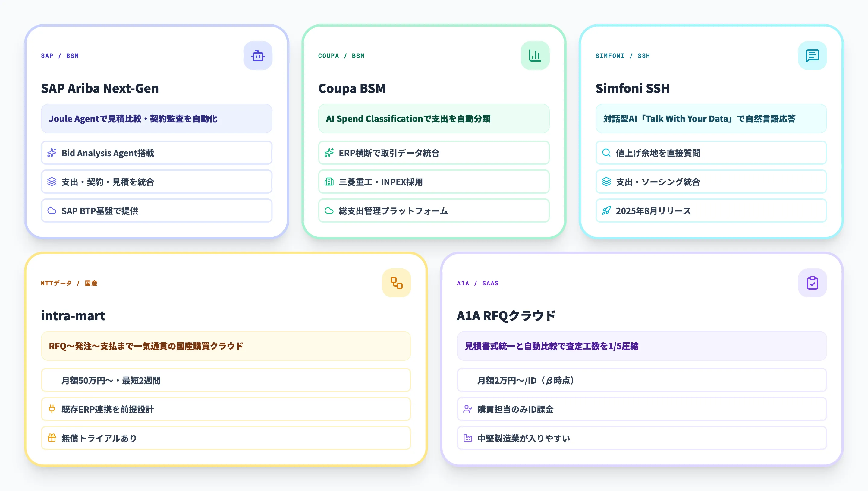The image size is (868, 491).
Task: Click search icon beside 値上げ余地を直接質問
Action: pyautogui.click(x=606, y=153)
